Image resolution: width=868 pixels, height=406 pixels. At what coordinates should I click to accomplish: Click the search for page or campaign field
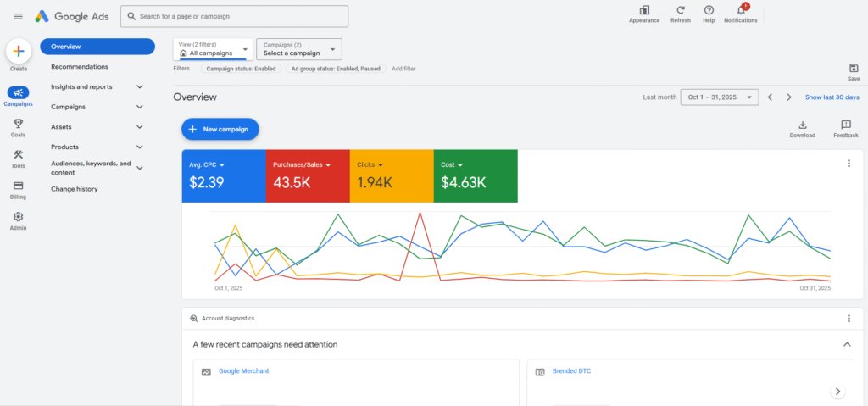coord(234,16)
